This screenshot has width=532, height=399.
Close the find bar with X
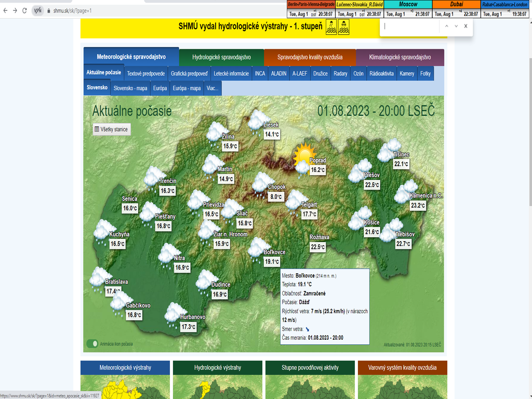pos(465,26)
